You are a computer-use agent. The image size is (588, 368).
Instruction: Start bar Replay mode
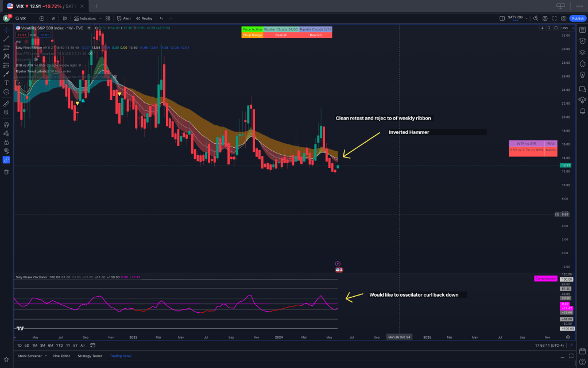click(144, 18)
